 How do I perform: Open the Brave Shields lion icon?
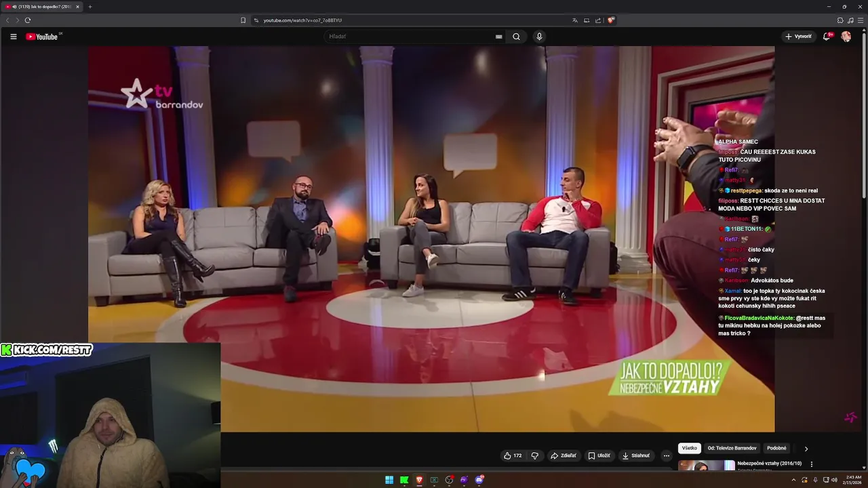(x=611, y=20)
